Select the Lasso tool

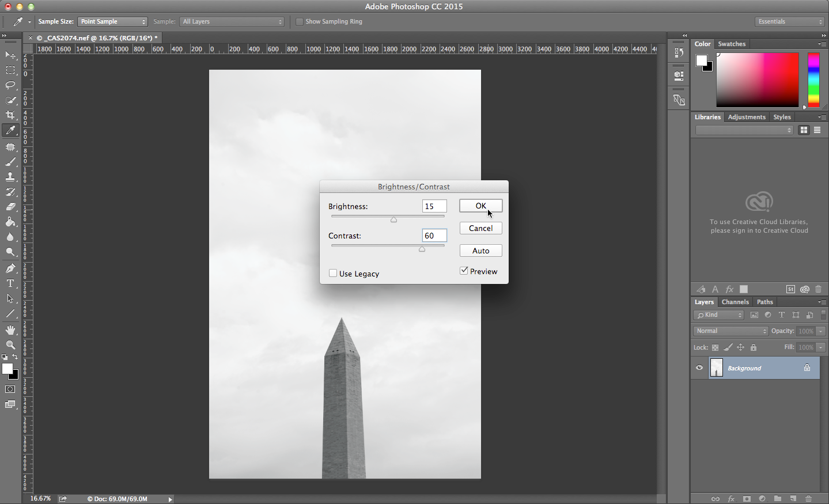[10, 85]
